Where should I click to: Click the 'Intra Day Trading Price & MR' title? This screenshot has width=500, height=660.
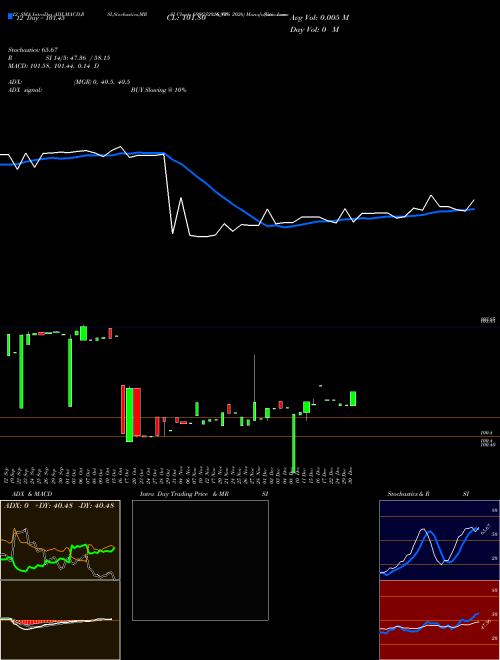click(x=184, y=494)
